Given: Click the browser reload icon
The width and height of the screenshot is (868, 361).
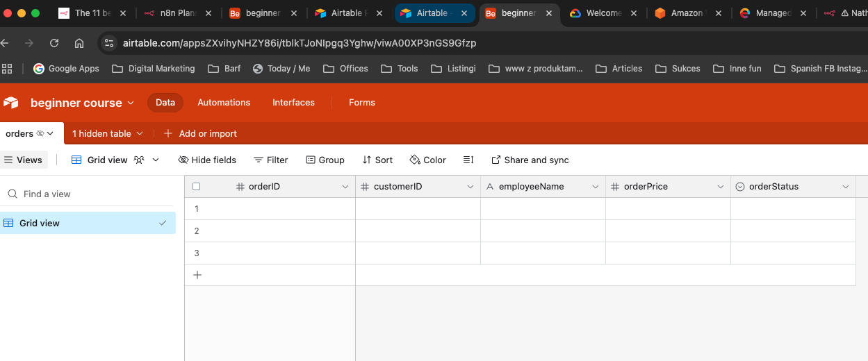Looking at the screenshot, I should (x=54, y=43).
